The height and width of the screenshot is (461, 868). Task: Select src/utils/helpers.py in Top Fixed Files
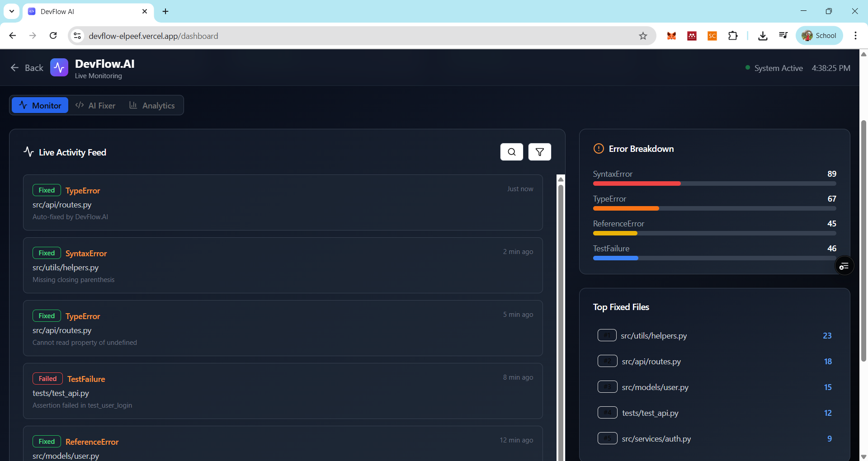click(x=714, y=335)
